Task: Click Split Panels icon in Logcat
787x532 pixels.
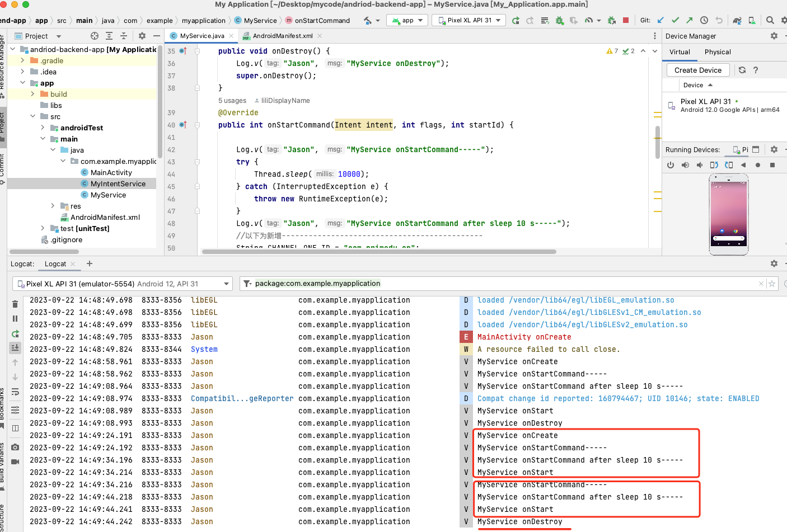Action: tap(15, 428)
